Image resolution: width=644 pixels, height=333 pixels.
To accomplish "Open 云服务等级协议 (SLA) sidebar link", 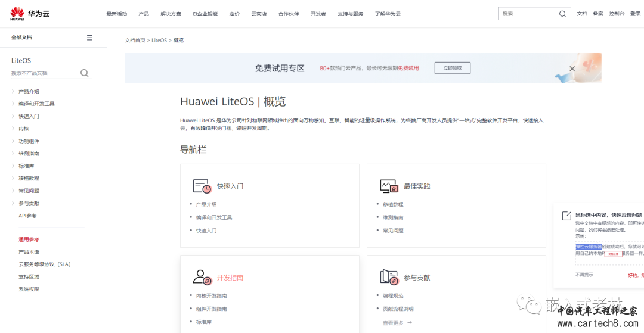I will pos(45,264).
